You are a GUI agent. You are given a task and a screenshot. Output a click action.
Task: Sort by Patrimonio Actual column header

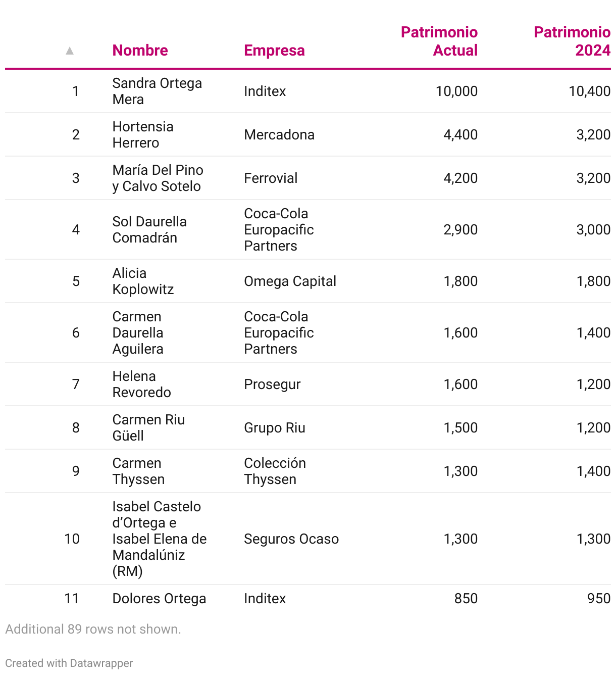[x=439, y=41]
